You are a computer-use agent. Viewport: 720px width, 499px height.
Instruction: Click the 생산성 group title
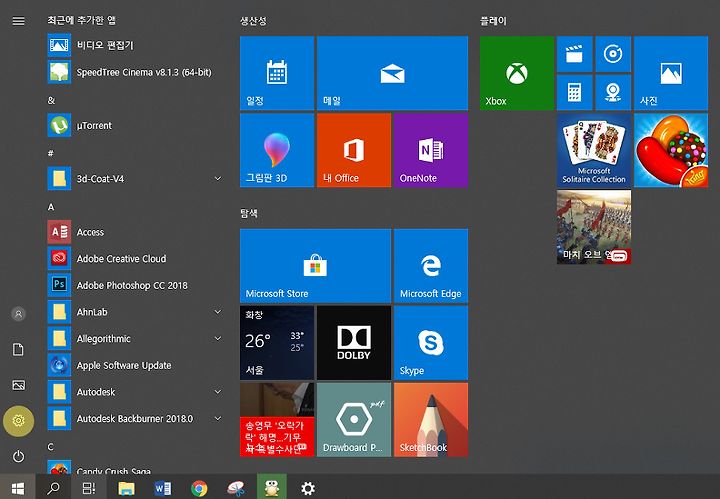[x=253, y=21]
